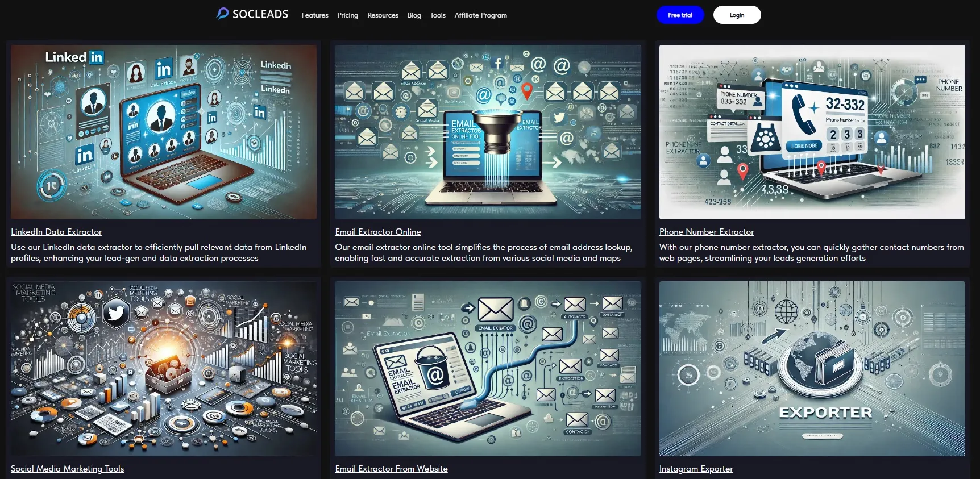Follow the Social Media Marketing Tools link
Viewport: 980px width, 479px height.
pos(67,469)
